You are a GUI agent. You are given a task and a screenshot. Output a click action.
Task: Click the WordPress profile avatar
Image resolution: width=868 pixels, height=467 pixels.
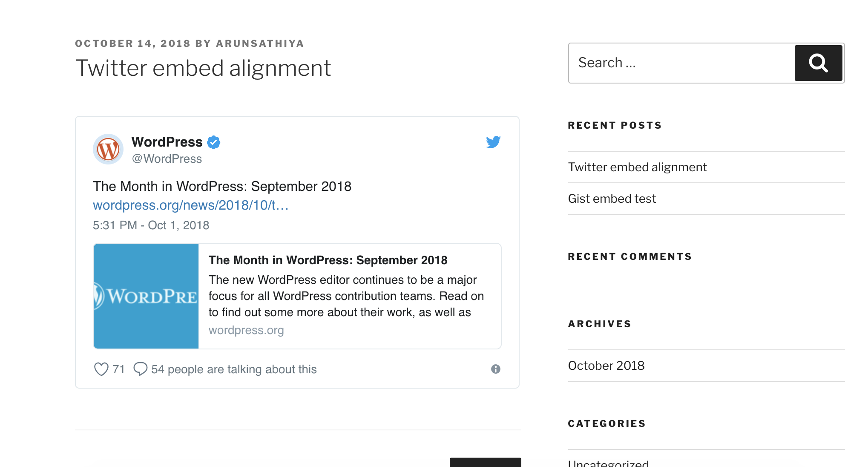[x=107, y=149]
